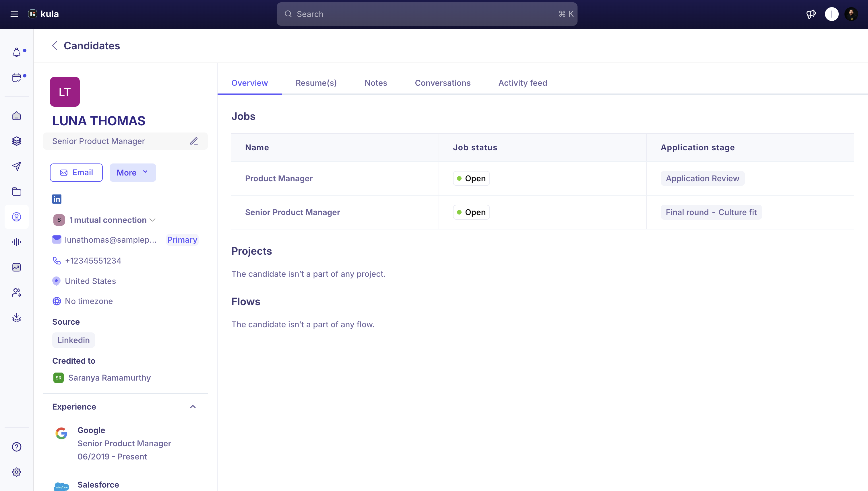The image size is (868, 491).
Task: Click Salesforce experience entry
Action: click(x=98, y=485)
